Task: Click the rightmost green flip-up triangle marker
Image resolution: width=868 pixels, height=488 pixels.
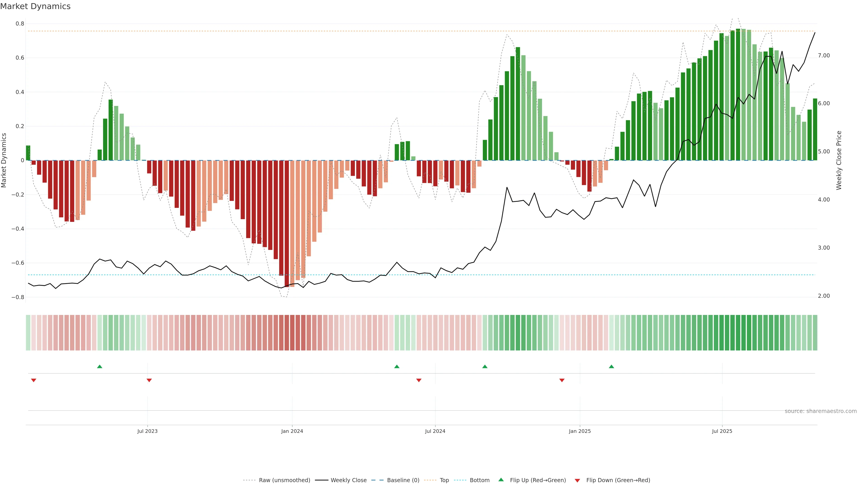Action: (x=611, y=366)
